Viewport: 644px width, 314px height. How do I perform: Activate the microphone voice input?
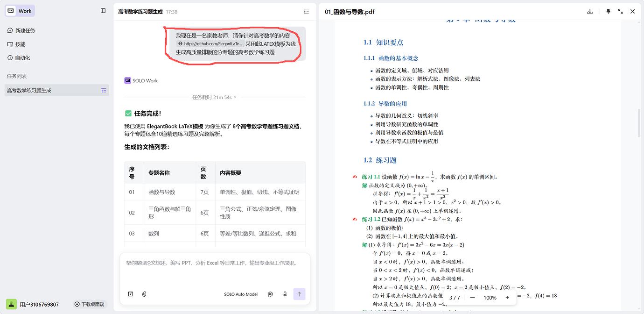(x=285, y=294)
